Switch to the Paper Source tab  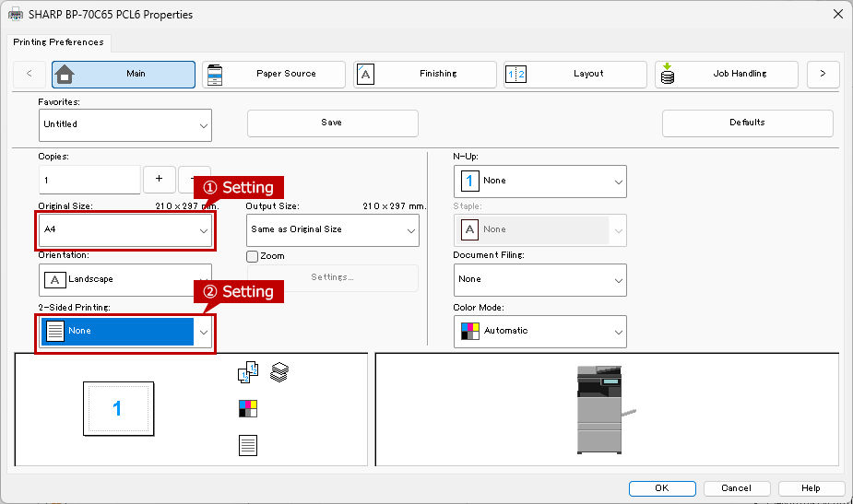pos(274,74)
